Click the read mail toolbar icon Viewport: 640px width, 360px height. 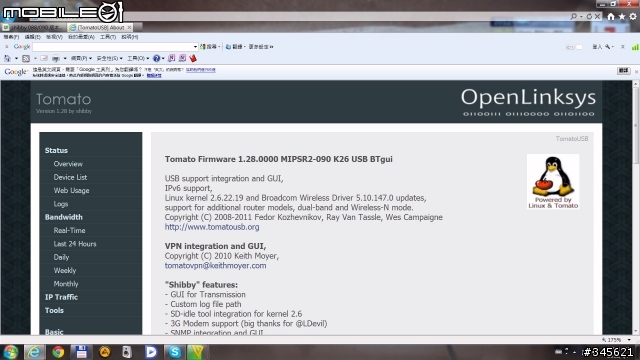tap(44, 58)
